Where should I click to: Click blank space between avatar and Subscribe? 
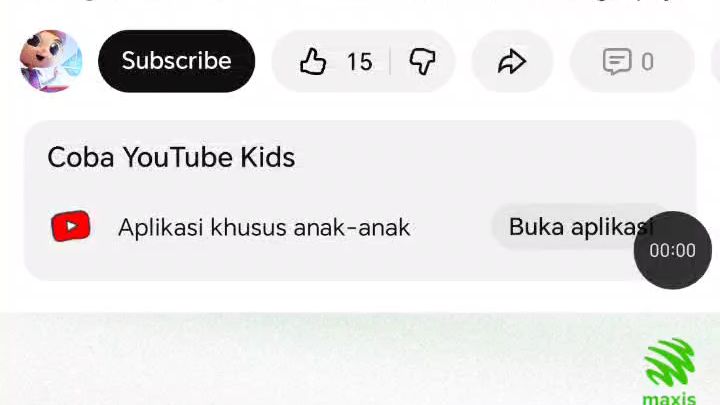[90, 61]
